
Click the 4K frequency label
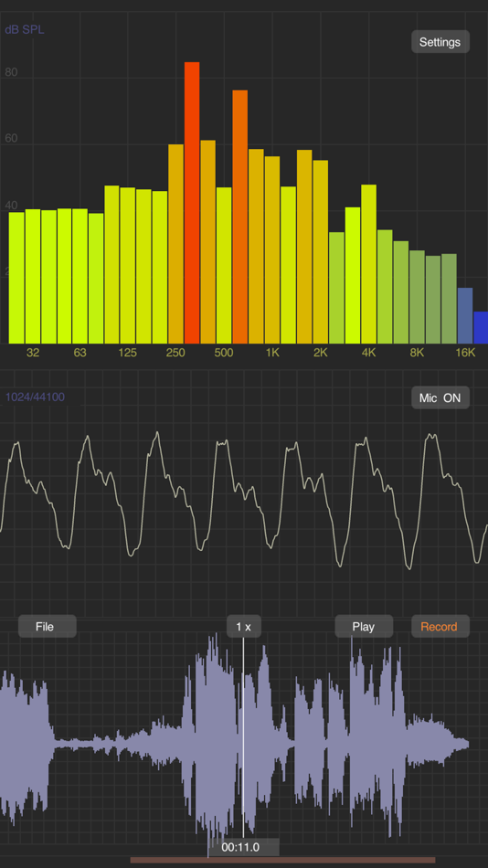pyautogui.click(x=369, y=353)
